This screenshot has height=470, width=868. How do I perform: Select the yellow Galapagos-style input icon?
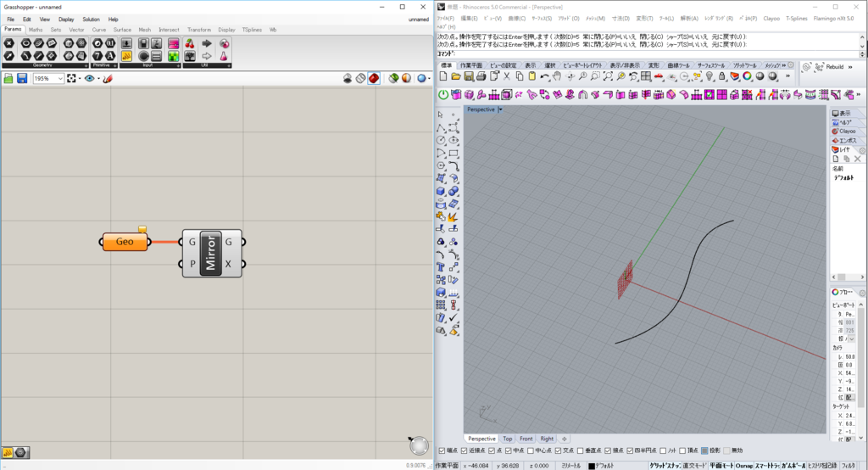127,56
